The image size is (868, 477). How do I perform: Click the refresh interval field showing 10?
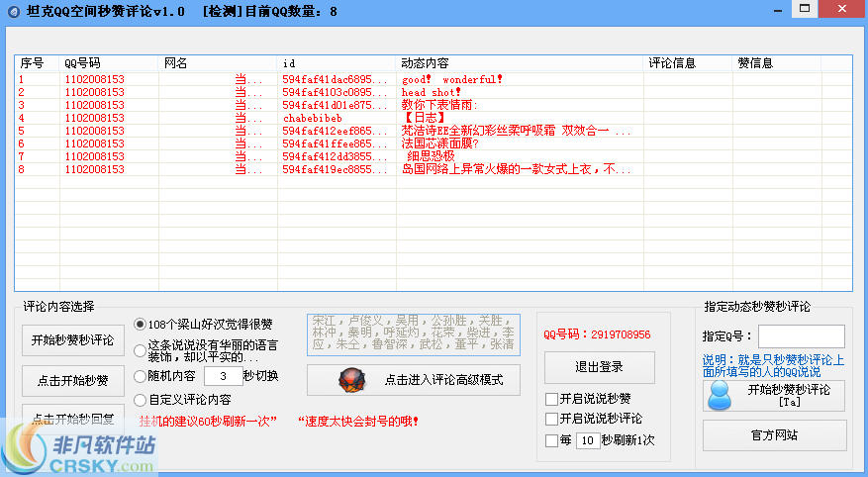(588, 440)
